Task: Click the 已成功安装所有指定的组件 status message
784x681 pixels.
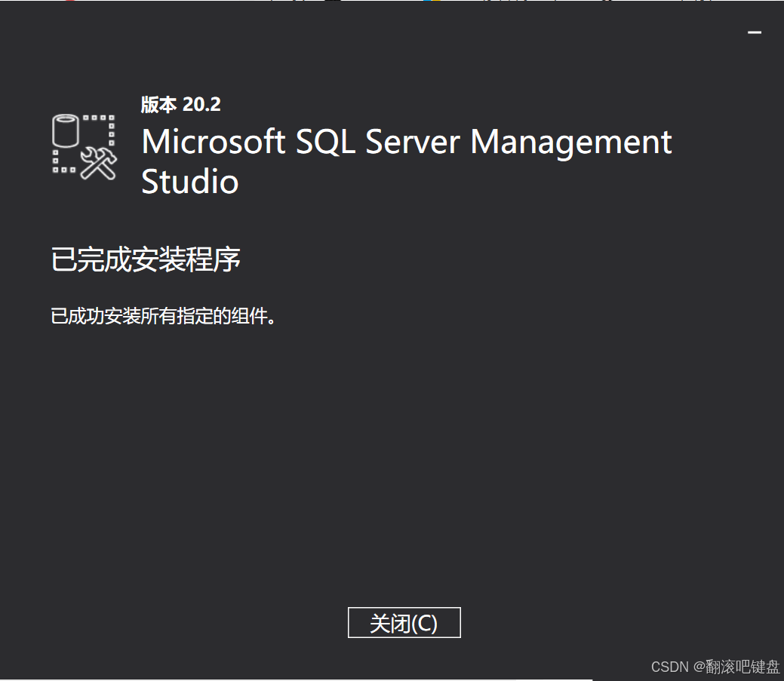Action: point(164,316)
